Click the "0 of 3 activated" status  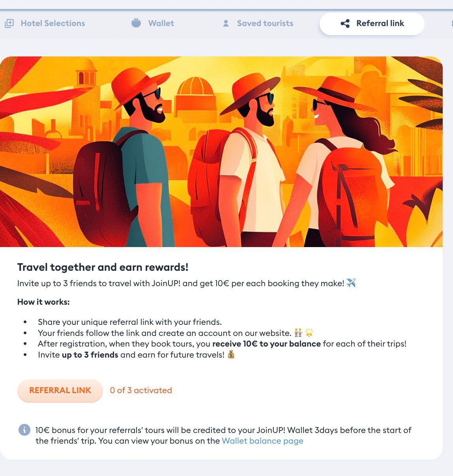141,390
